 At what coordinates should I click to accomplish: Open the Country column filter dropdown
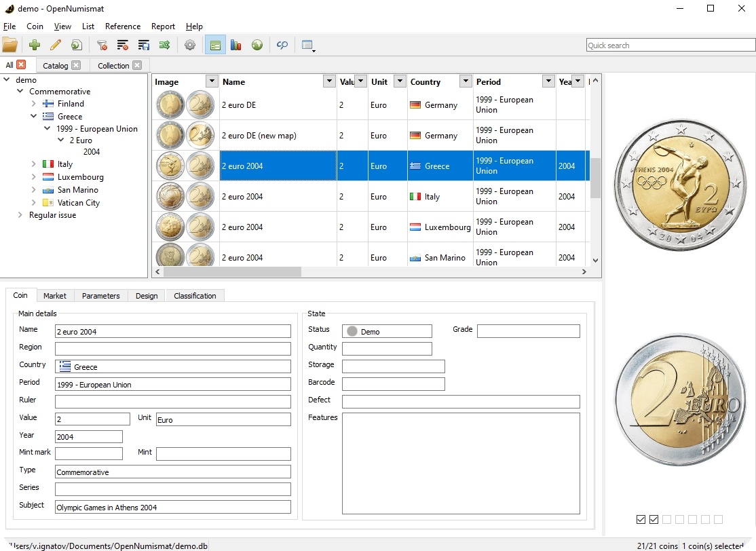point(466,81)
